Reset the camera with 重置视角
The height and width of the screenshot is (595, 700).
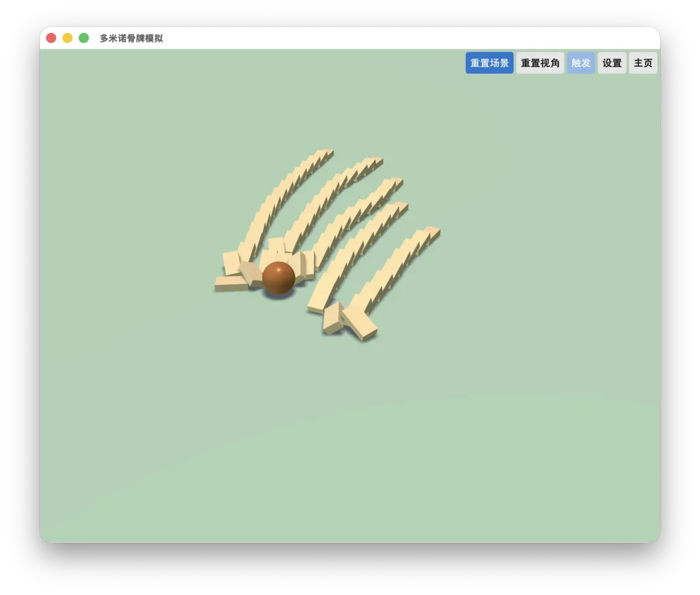540,63
